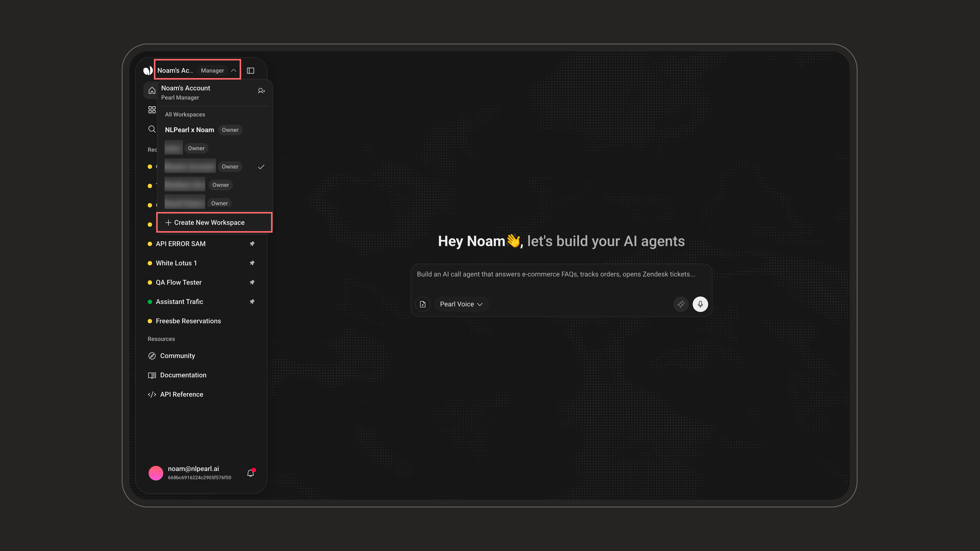This screenshot has height=551, width=980.
Task: Click the user avatar circle
Action: [156, 473]
